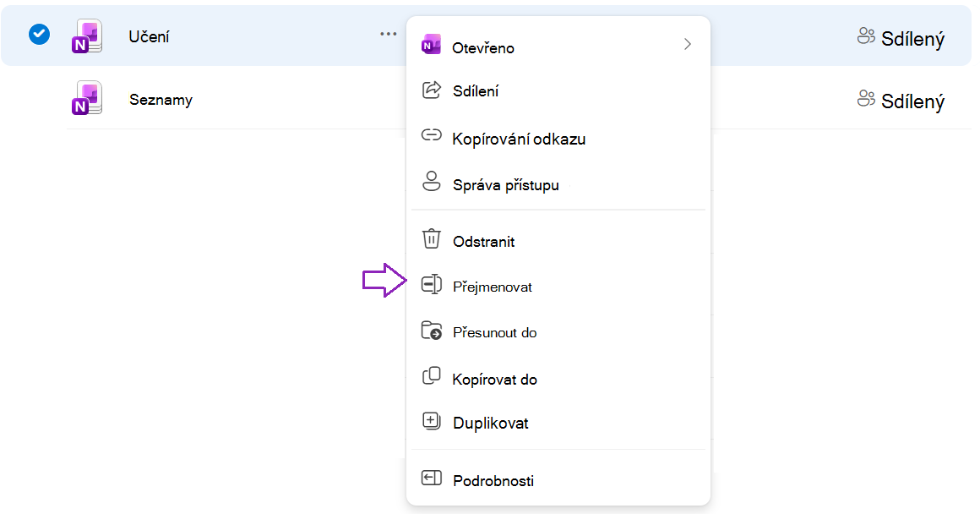Open Podrobnosti from the context menu
Screen dimensions: 980x514
click(x=493, y=481)
